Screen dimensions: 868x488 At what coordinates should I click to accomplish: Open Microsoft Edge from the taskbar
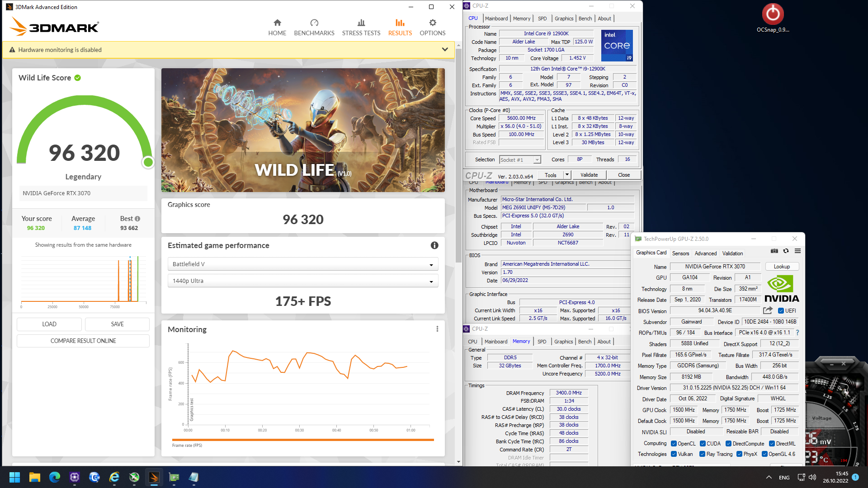tap(55, 477)
